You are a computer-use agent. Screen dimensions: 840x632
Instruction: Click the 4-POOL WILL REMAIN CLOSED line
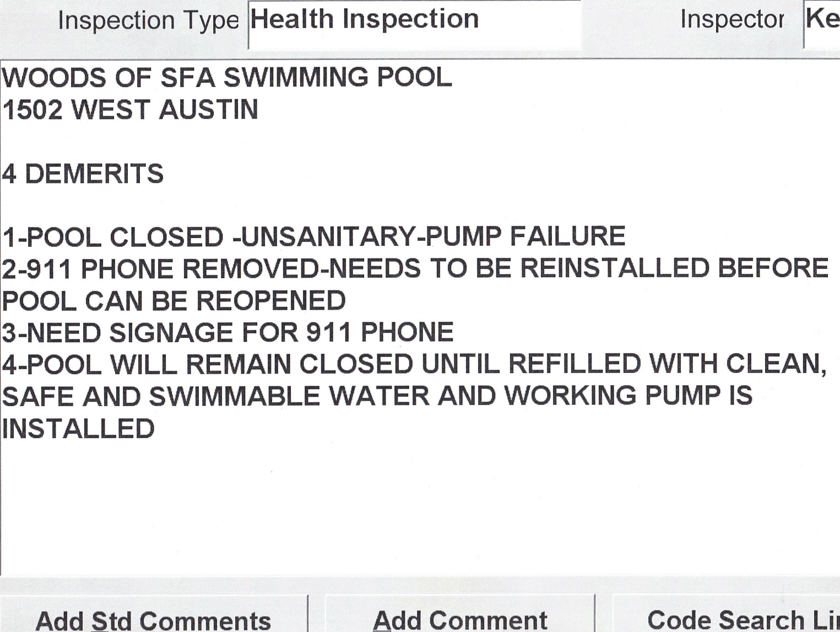tap(414, 364)
